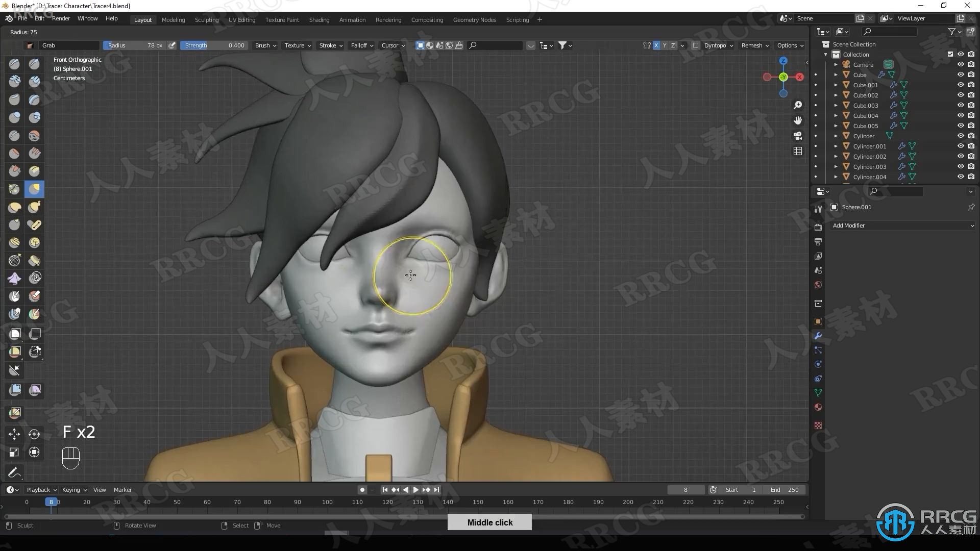Switch orthographic/perspective grid icon

[798, 151]
